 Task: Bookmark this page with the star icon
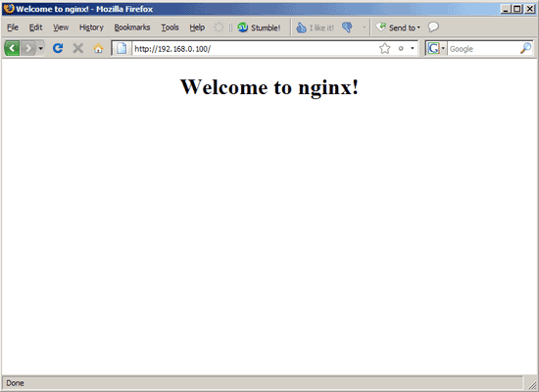coord(385,48)
